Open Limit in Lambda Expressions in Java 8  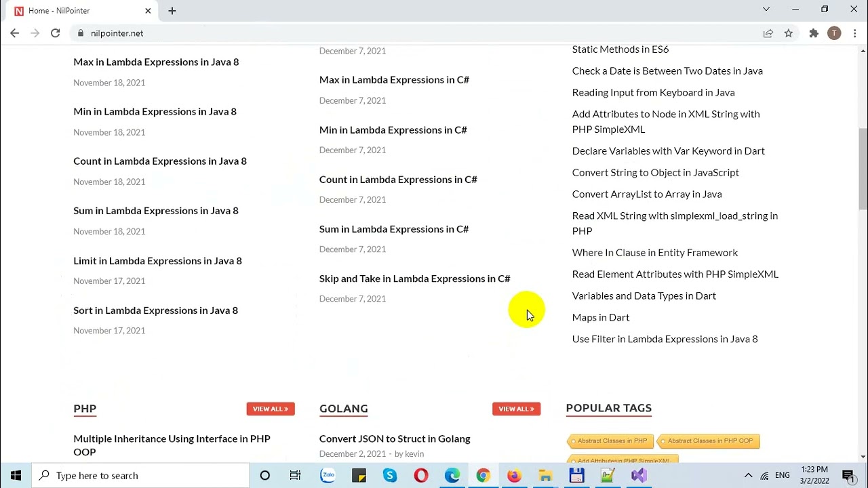coord(157,260)
